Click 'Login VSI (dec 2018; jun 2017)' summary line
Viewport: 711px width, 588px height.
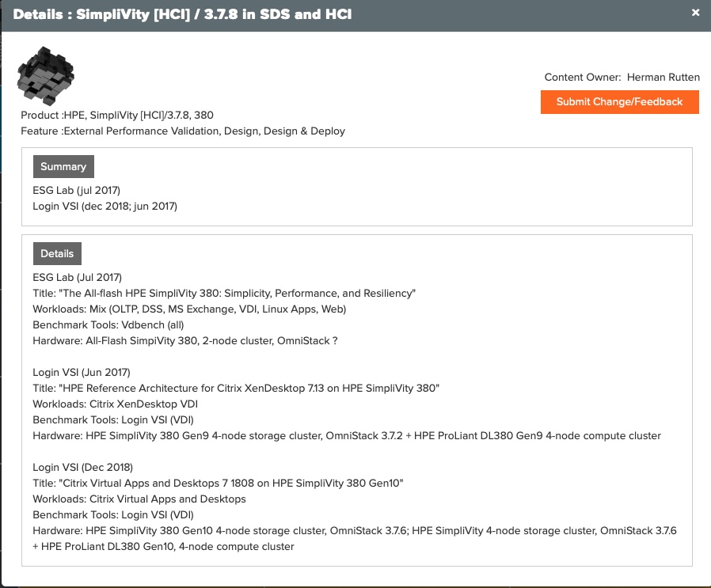pos(105,207)
